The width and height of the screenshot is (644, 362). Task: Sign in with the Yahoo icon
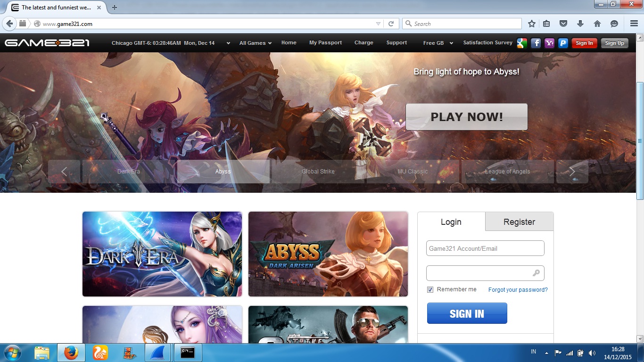tap(549, 43)
